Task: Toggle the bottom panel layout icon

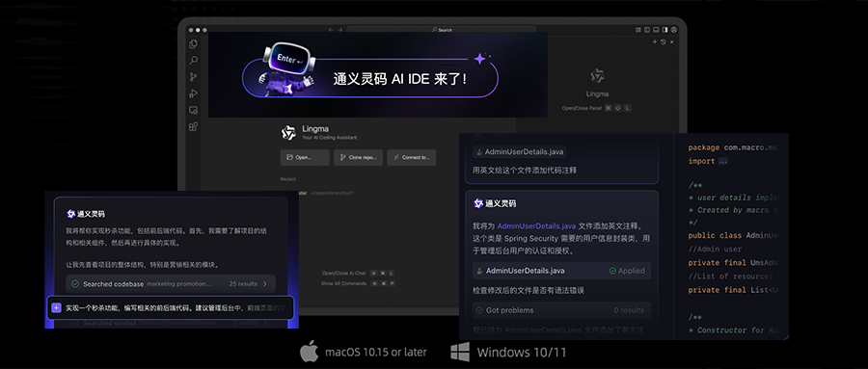Action: (x=656, y=30)
